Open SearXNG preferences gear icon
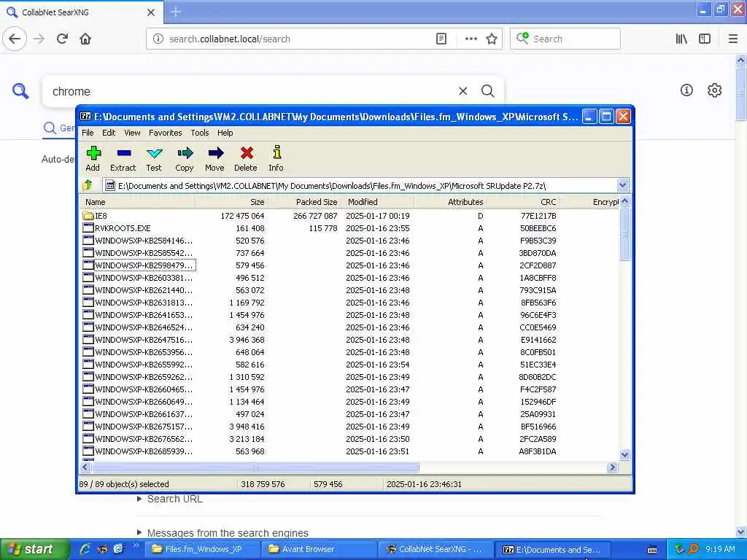 pyautogui.click(x=715, y=90)
